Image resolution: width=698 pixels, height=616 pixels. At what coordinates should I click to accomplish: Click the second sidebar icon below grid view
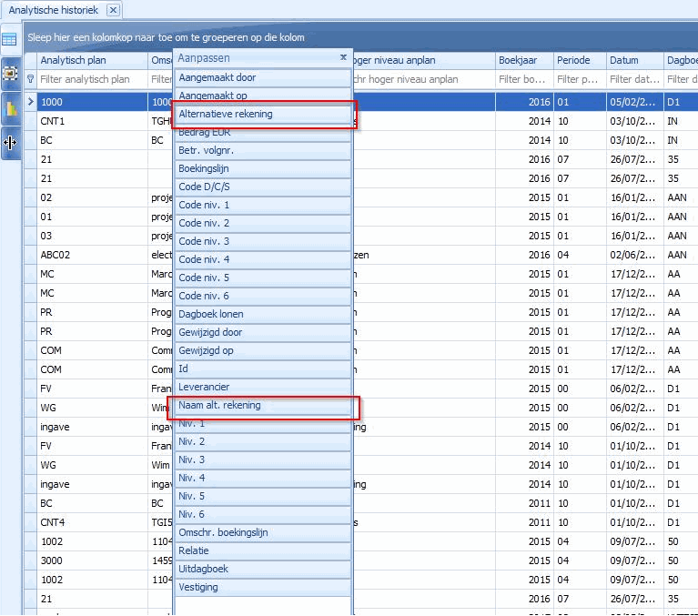tap(11, 74)
